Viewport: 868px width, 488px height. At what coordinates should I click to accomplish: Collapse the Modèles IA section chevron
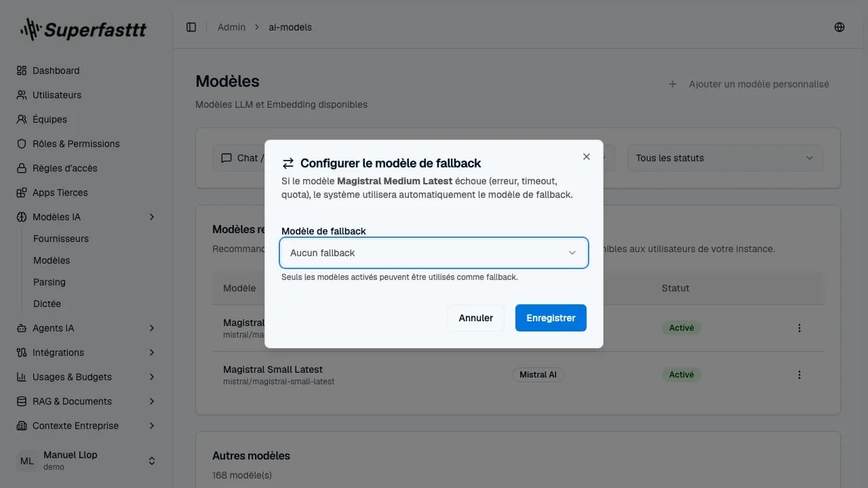(152, 217)
